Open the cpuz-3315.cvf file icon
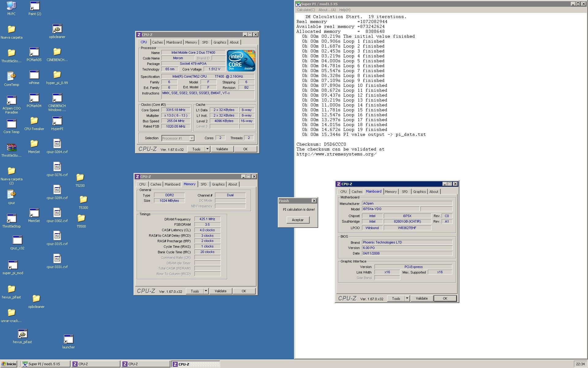This screenshot has width=588, height=368. (57, 236)
